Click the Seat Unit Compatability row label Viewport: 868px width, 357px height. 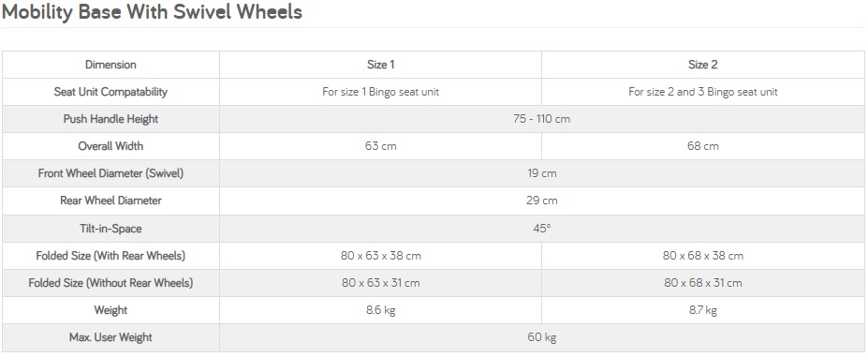(x=110, y=92)
